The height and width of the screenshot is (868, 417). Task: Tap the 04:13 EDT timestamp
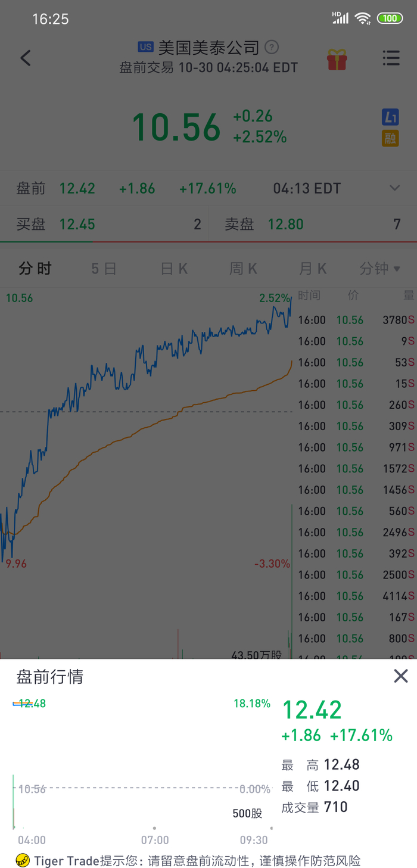point(307,189)
